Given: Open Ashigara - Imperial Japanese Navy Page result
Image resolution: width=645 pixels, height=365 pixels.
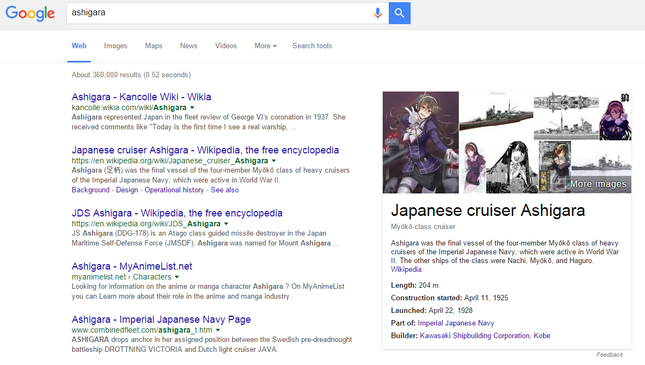Looking at the screenshot, I should (161, 319).
